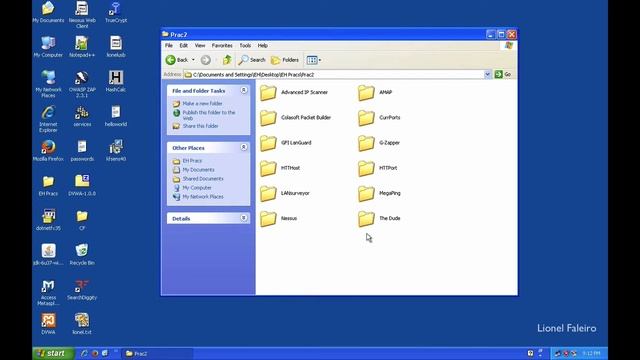This screenshot has height=360, width=640.
Task: Select the DVWA XAMPP desktop icon
Action: point(48,324)
